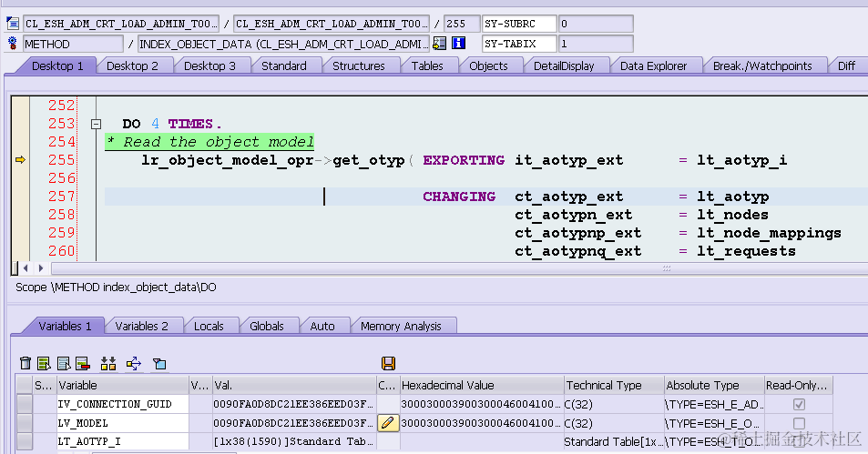The image size is (868, 454).
Task: Select the Locals tab
Action: pos(209,327)
